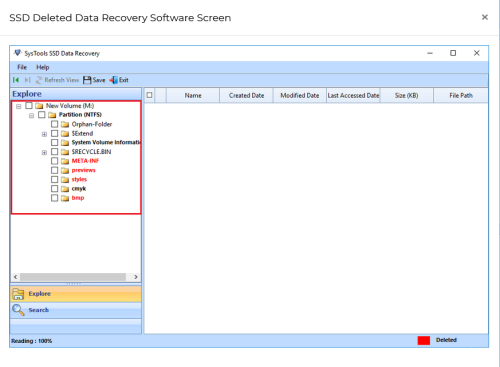Click the System Volume Information folder icon
The image size is (500, 367).
click(x=65, y=143)
